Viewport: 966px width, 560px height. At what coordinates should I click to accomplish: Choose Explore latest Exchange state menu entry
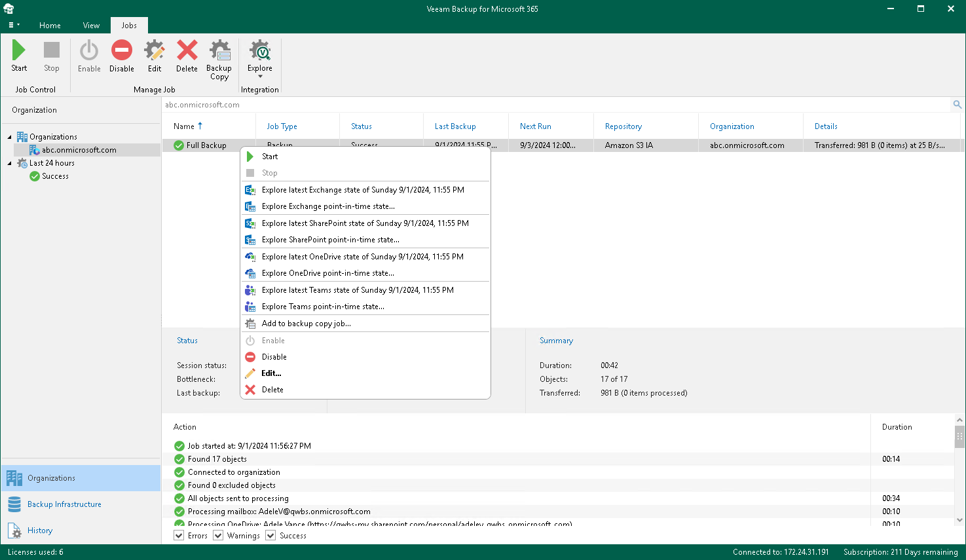365,190
